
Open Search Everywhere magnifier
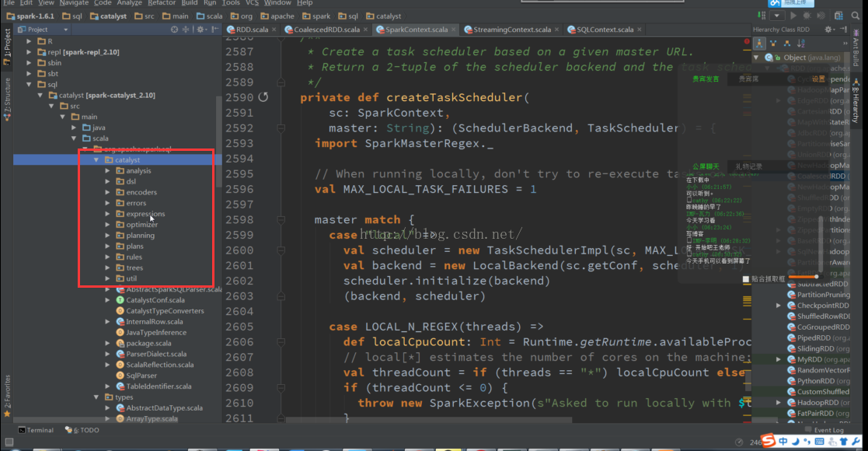point(856,16)
